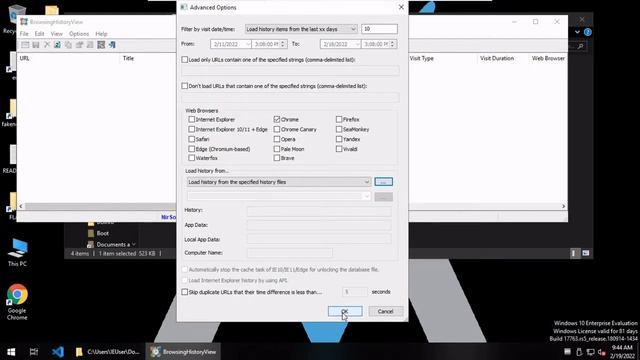The width and height of the screenshot is (640, 360).
Task: Open Task View on the taskbar
Action: pyautogui.click(x=34, y=352)
